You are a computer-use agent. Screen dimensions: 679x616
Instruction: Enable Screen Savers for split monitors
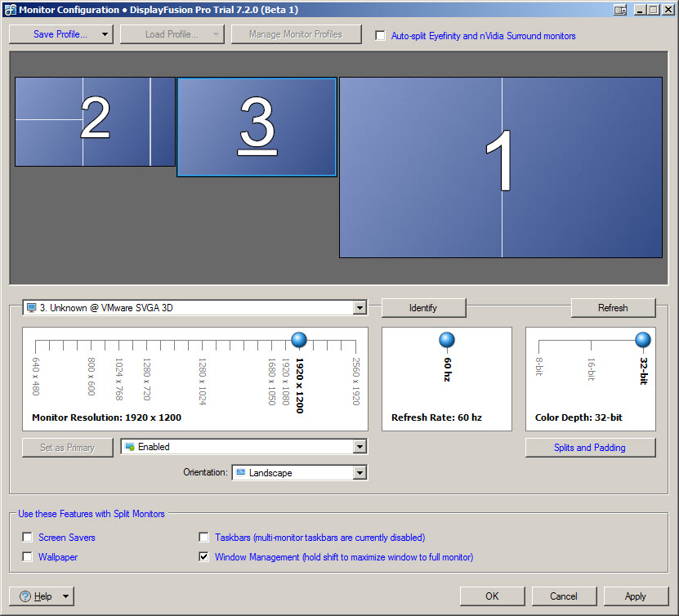(x=28, y=538)
